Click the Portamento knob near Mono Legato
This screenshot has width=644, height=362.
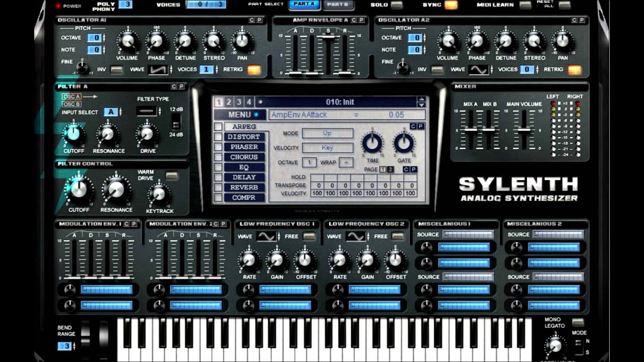pyautogui.click(x=554, y=345)
